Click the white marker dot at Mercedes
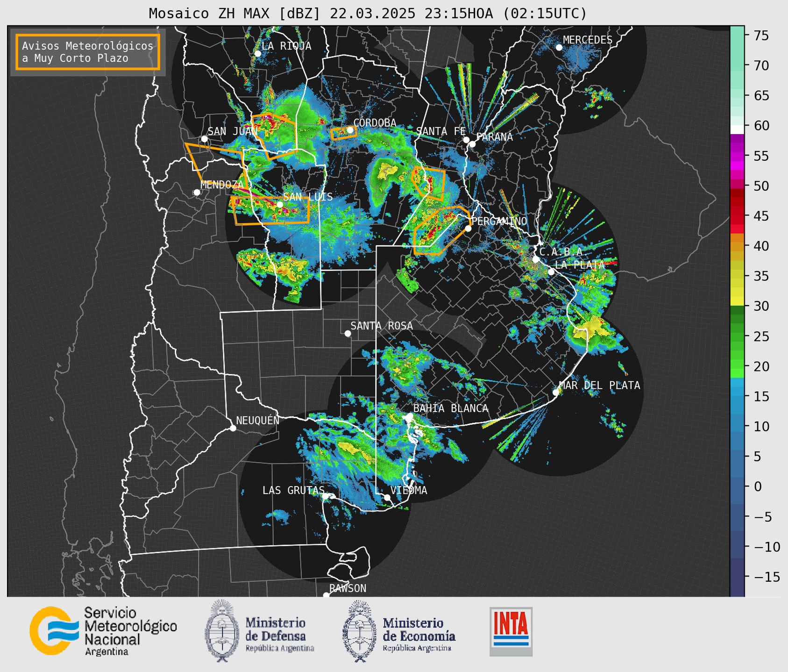The width and height of the screenshot is (788, 672). point(559,48)
